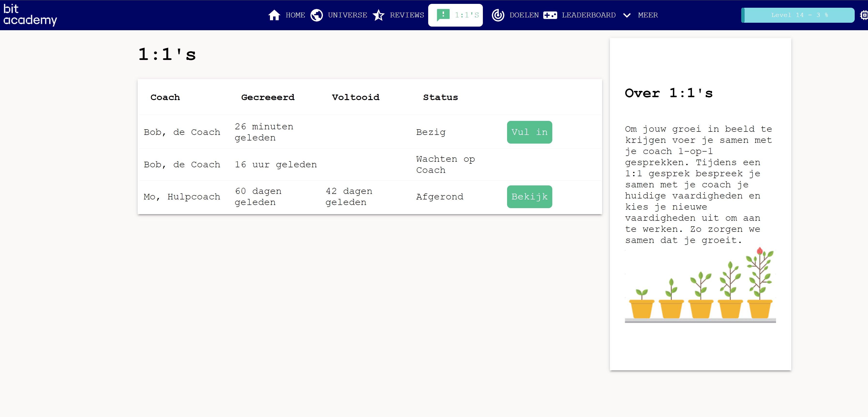
Task: Click the Universe globe icon
Action: (316, 15)
